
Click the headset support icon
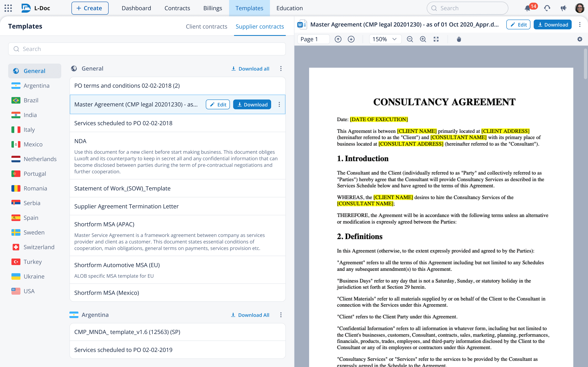(x=547, y=8)
